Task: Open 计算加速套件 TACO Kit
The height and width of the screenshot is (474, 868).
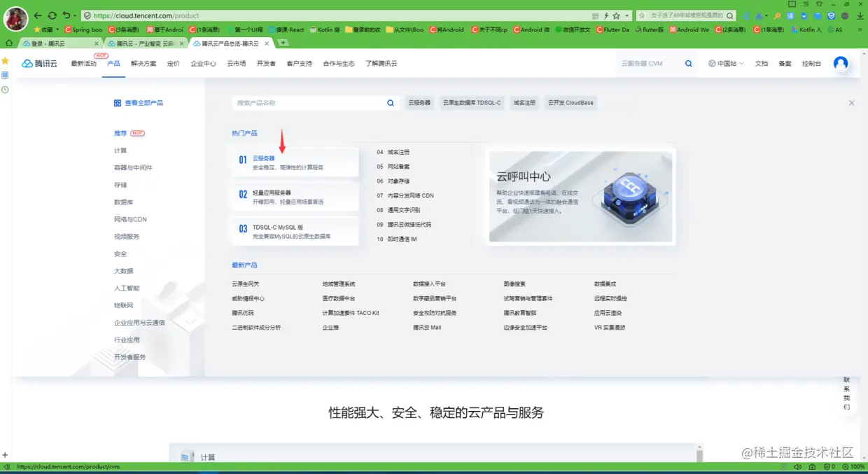Action: [351, 313]
